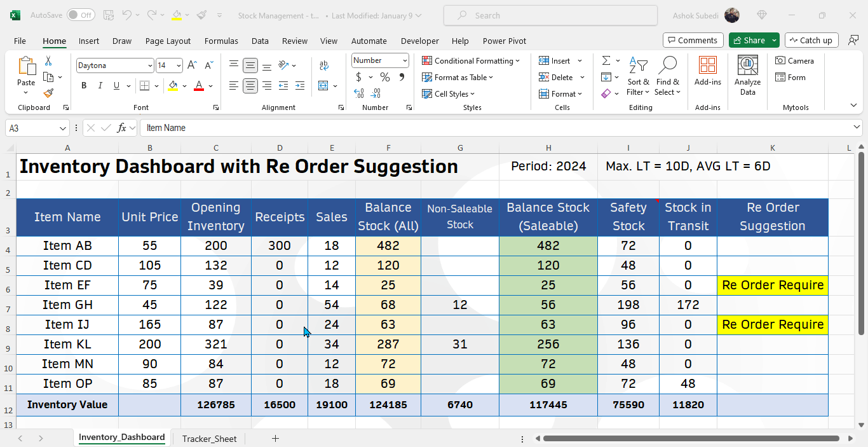868x447 pixels.
Task: Add a new worksheet with the plus button
Action: (x=275, y=439)
